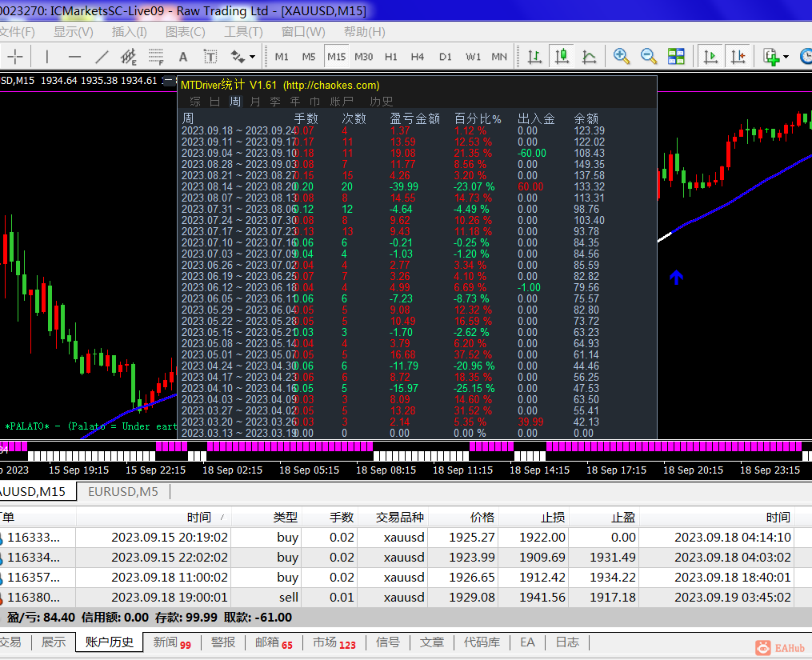Screen dimensions: 812x660
Task: Select the Equidistant Channel tool
Action: [129, 57]
